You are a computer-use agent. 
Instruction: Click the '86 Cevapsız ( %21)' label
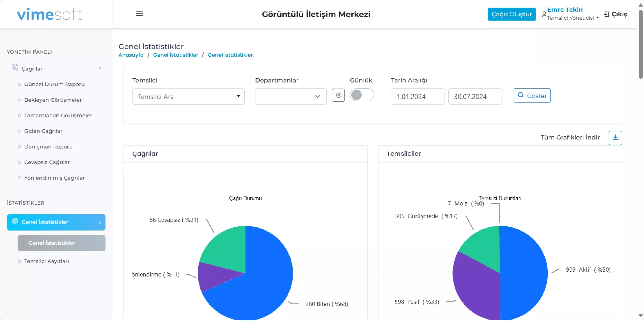tap(174, 220)
